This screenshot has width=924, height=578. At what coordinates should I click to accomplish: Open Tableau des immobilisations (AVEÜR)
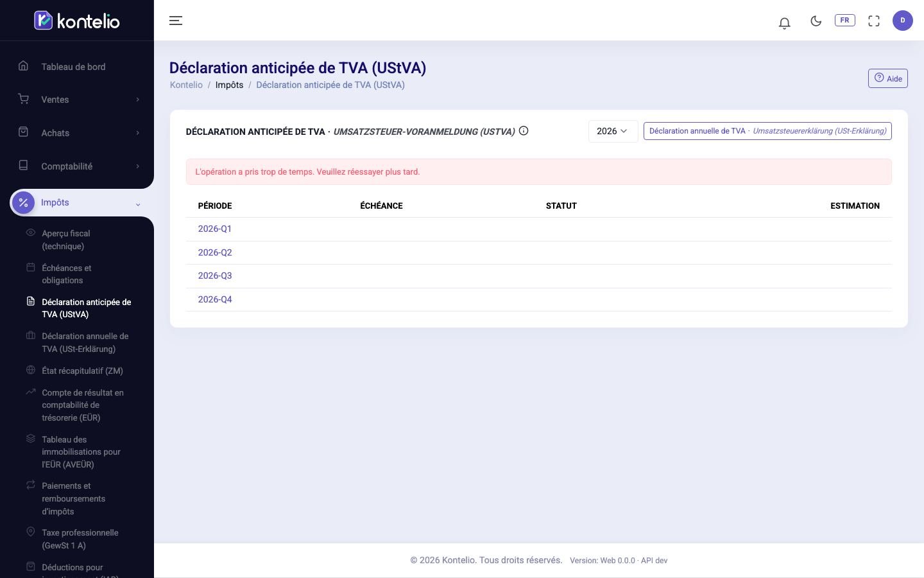[x=81, y=451]
